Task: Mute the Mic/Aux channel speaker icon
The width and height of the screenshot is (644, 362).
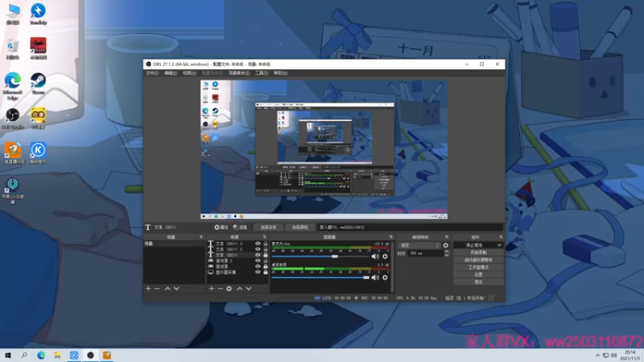Action: click(x=375, y=257)
